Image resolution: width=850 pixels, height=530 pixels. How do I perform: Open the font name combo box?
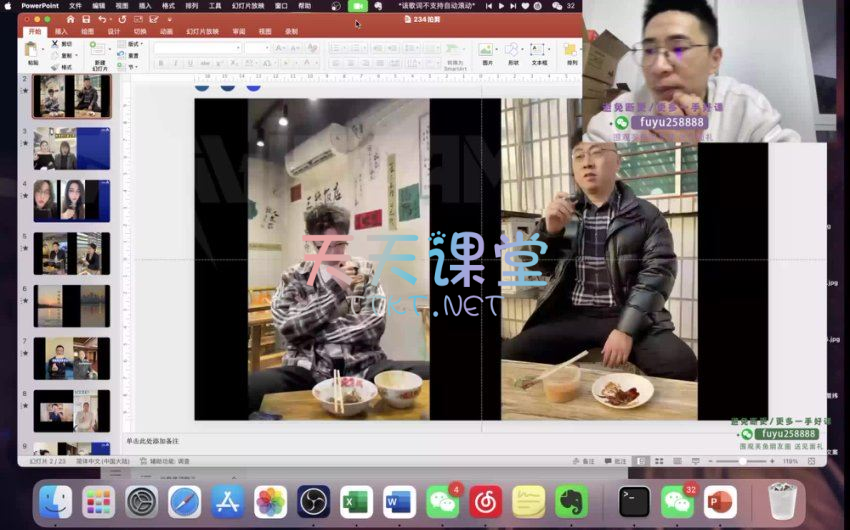196,48
